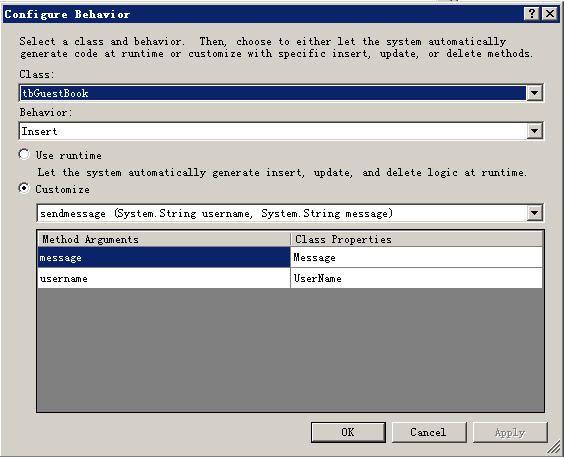Select the message method argument row

point(164,257)
